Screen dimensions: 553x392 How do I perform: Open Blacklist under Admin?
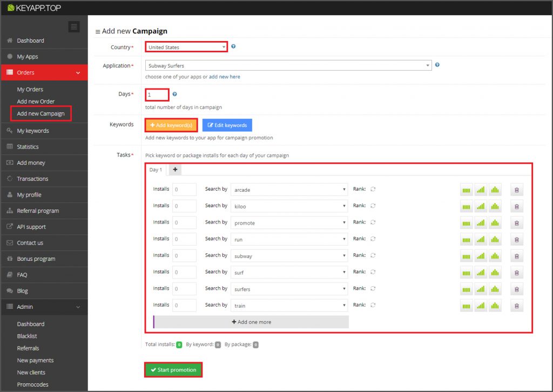click(27, 336)
